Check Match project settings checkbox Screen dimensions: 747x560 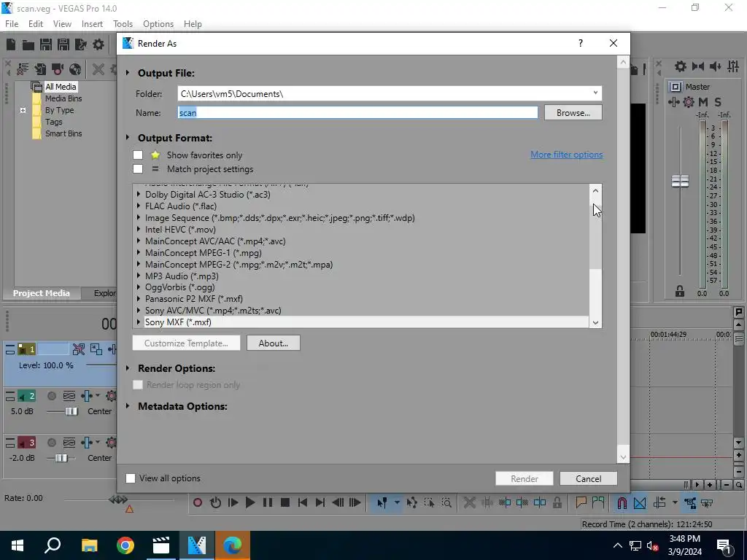point(138,169)
